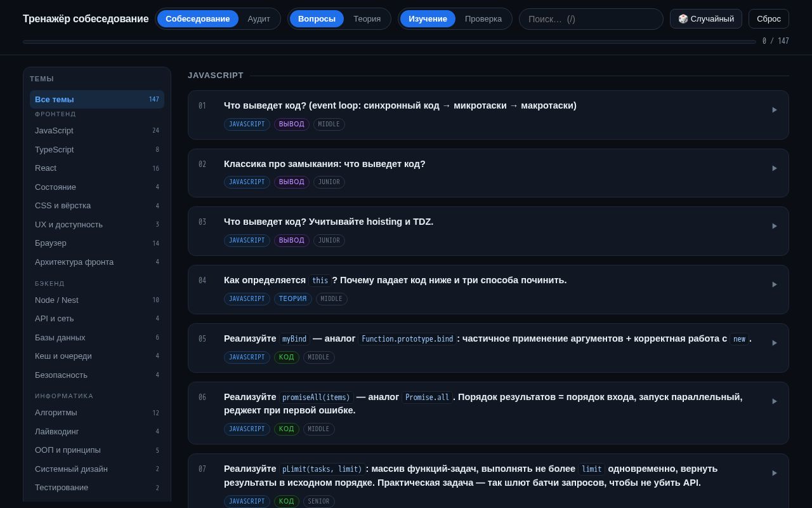812x508 pixels.
Task: Select the Теория segment
Action: [367, 18]
